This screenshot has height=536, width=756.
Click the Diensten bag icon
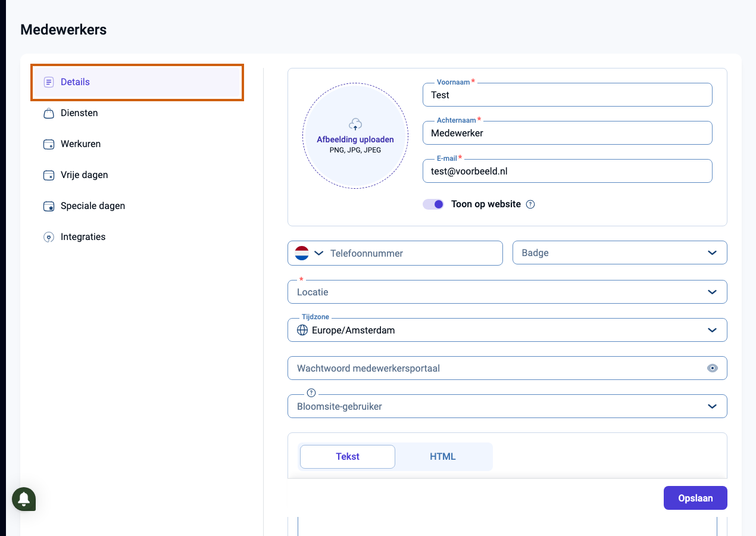49,113
